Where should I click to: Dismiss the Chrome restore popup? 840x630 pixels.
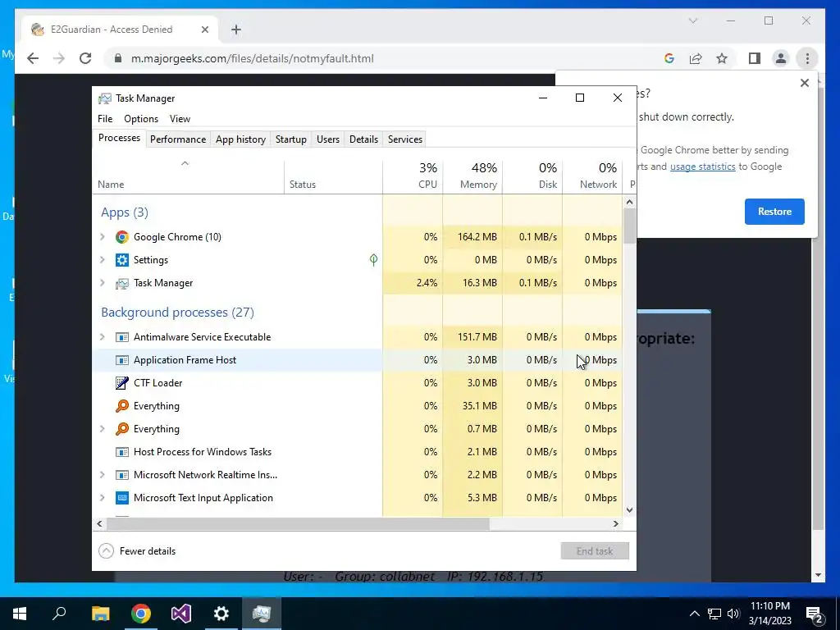804,83
